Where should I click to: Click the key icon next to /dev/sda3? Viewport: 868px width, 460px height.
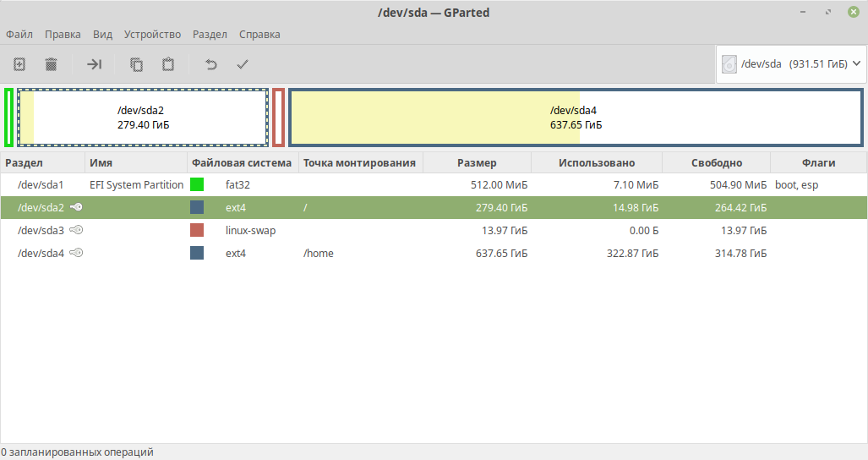tap(77, 230)
